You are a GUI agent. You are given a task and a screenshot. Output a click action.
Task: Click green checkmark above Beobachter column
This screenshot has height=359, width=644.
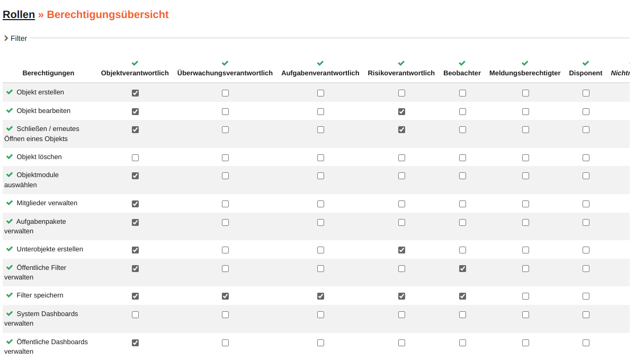pyautogui.click(x=462, y=63)
